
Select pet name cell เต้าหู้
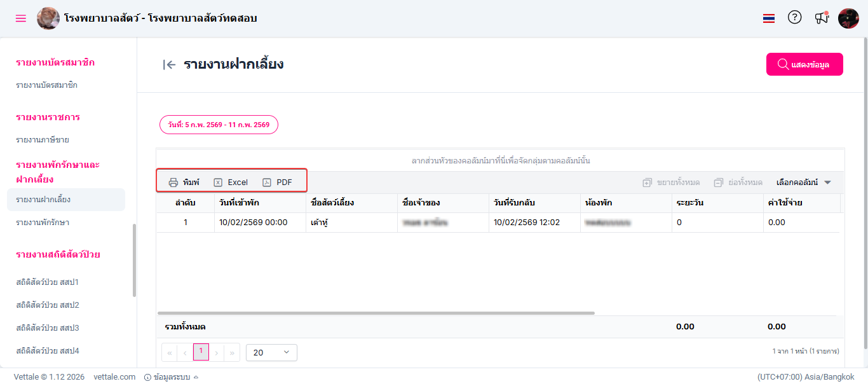[351, 223]
